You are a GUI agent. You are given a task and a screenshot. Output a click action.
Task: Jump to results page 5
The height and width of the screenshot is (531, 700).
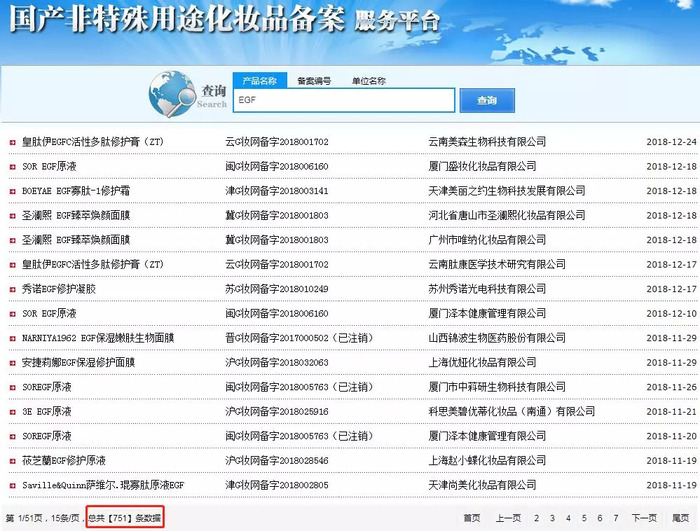[x=584, y=518]
